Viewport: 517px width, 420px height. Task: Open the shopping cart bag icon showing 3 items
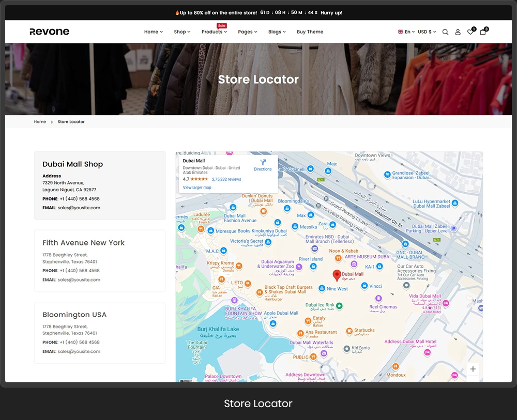click(x=482, y=32)
